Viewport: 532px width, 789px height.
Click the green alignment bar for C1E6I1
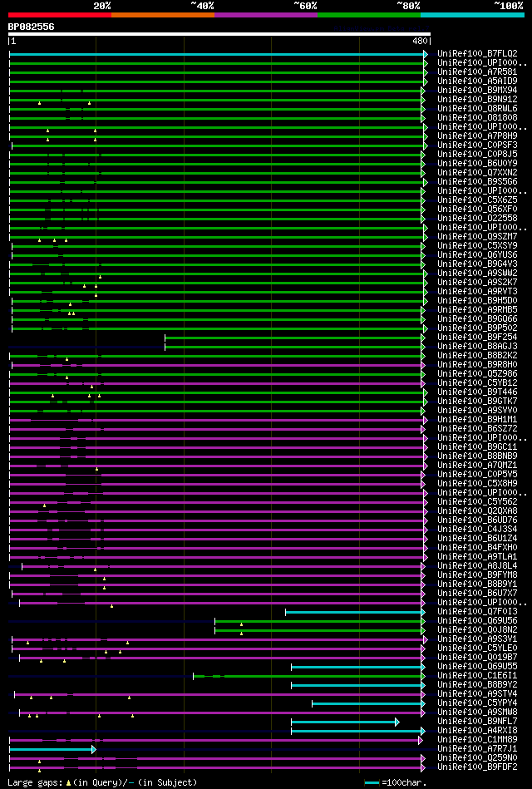pyautogui.click(x=308, y=676)
